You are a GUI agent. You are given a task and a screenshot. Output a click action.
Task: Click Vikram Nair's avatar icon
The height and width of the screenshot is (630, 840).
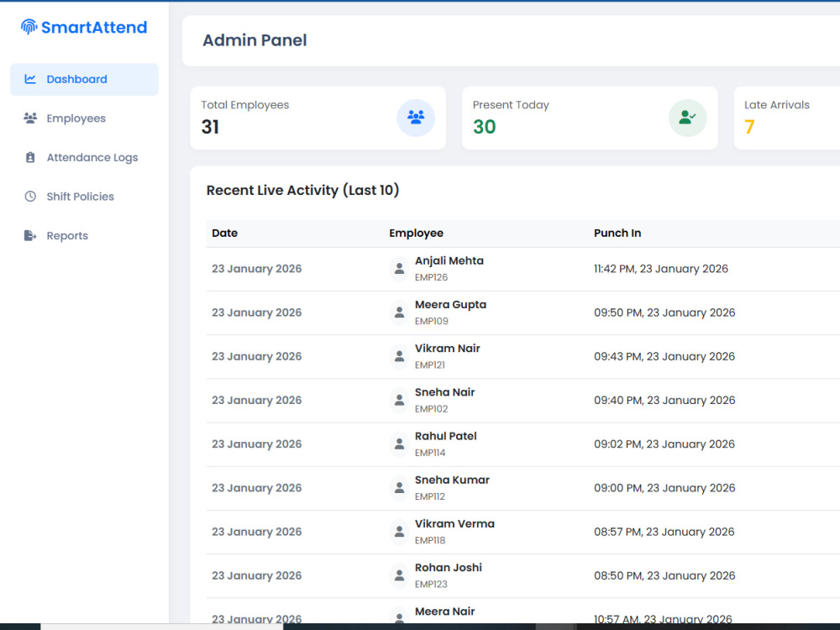tap(399, 357)
